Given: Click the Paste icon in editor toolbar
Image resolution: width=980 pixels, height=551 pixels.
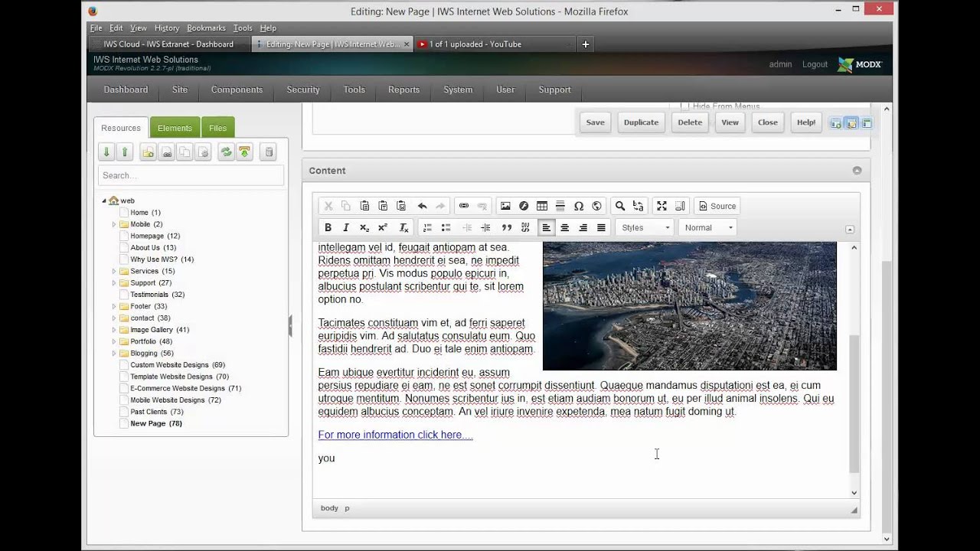Looking at the screenshot, I should click(x=364, y=206).
